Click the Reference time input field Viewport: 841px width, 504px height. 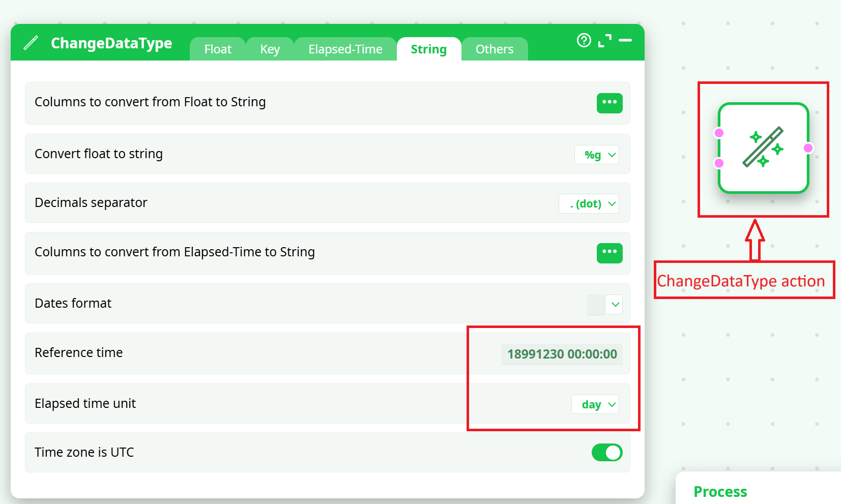(562, 354)
